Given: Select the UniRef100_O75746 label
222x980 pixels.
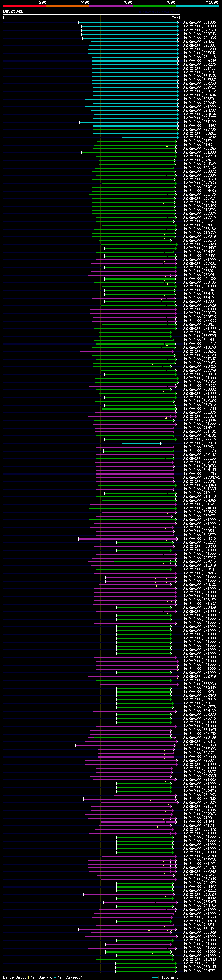Looking at the screenshot, I should pos(199,718).
